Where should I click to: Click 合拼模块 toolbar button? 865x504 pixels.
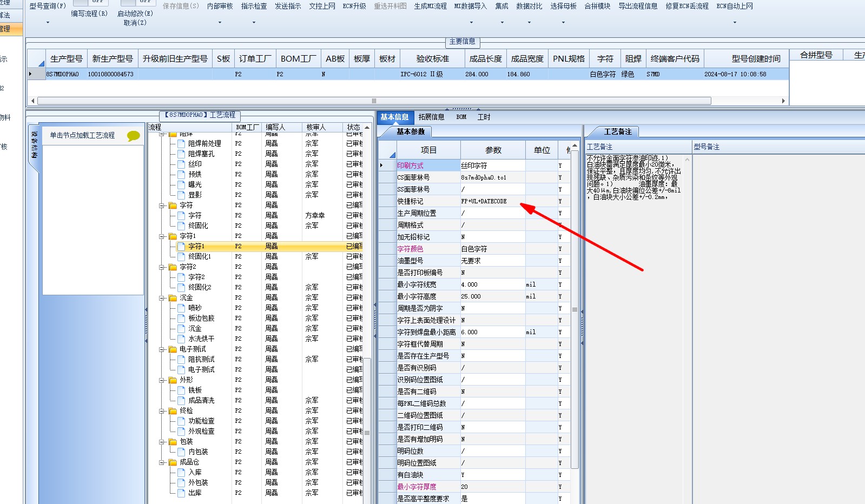(x=597, y=6)
